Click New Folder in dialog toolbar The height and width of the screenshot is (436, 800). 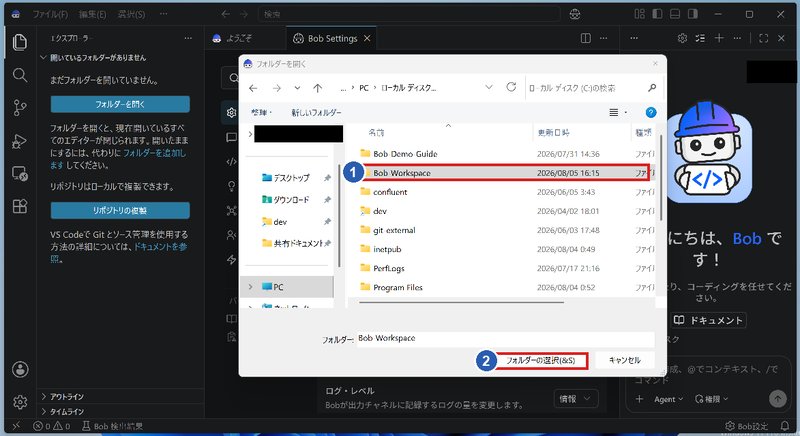pos(316,113)
